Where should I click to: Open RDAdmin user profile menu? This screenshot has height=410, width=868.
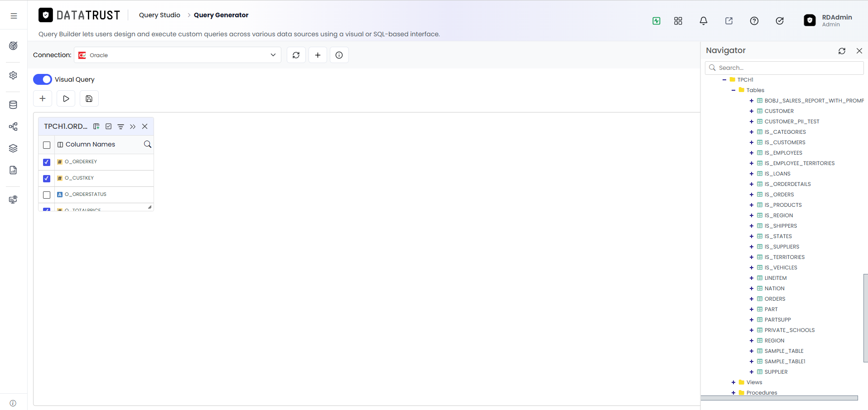828,20
